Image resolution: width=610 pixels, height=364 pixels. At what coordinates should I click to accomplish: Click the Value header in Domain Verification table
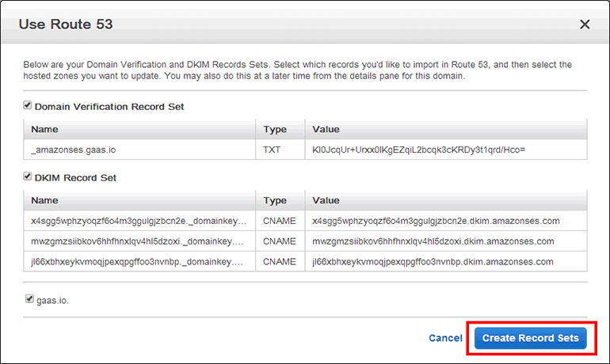click(x=326, y=129)
